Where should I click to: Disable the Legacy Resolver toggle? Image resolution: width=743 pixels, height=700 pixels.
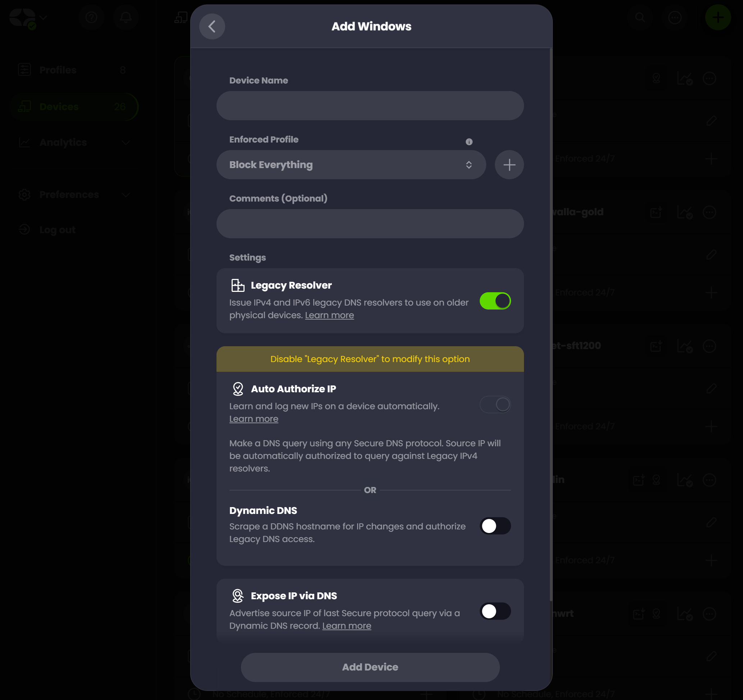coord(495,301)
